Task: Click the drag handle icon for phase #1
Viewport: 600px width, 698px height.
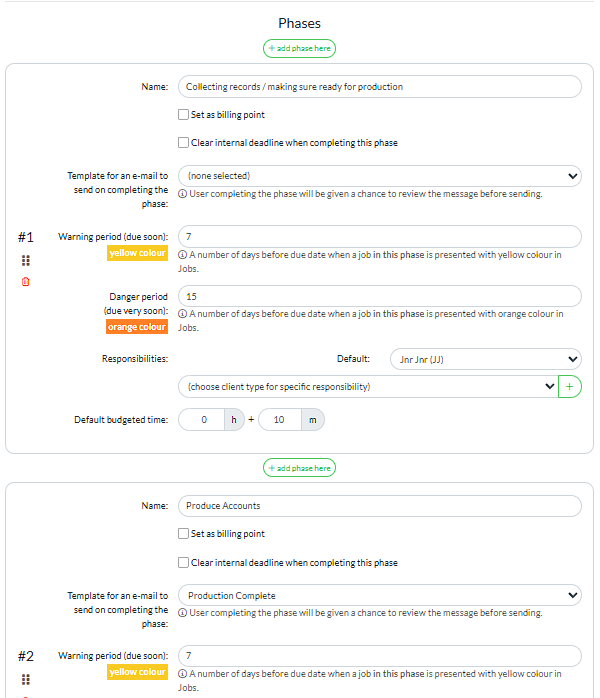Action: [26, 260]
